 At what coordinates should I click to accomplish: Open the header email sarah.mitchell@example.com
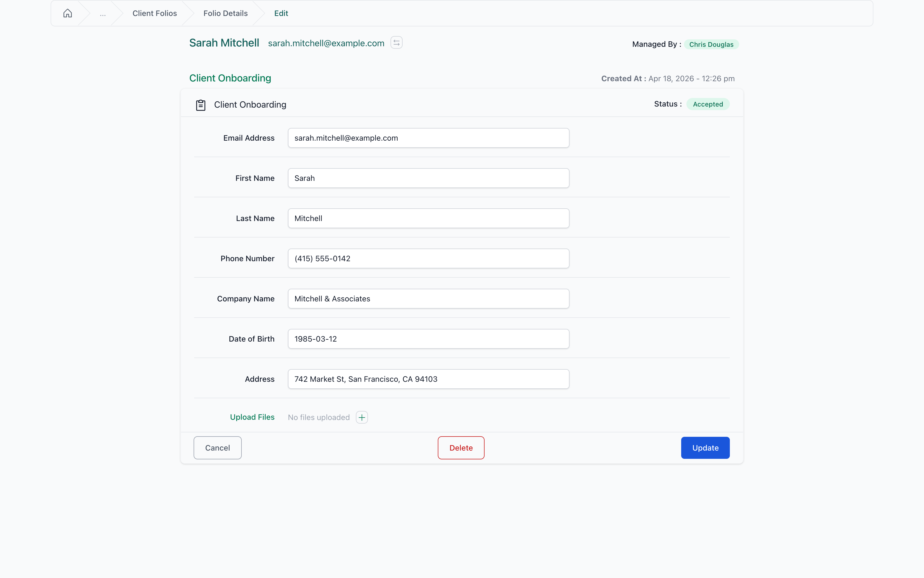[326, 43]
